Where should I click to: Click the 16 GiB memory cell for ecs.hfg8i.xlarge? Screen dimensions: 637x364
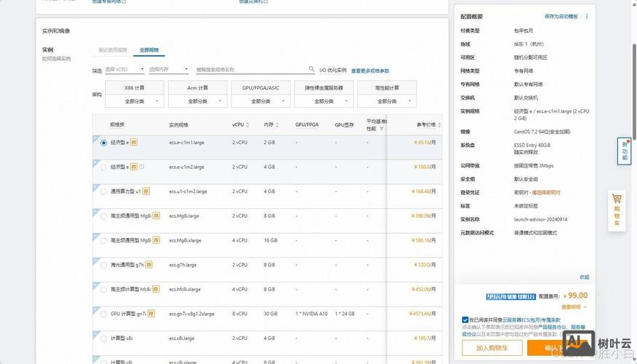click(x=271, y=240)
